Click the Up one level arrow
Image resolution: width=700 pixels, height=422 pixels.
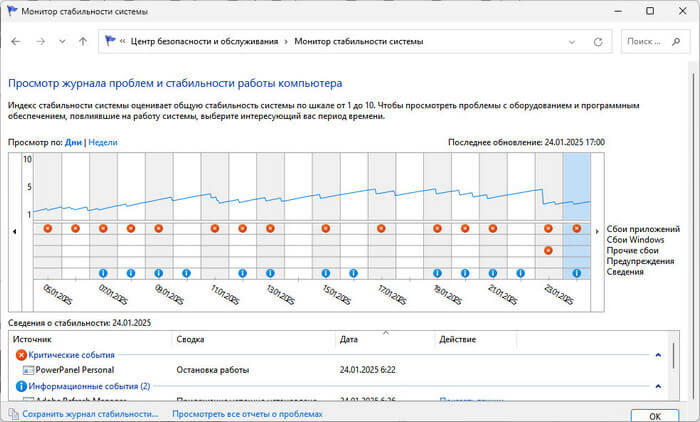83,42
